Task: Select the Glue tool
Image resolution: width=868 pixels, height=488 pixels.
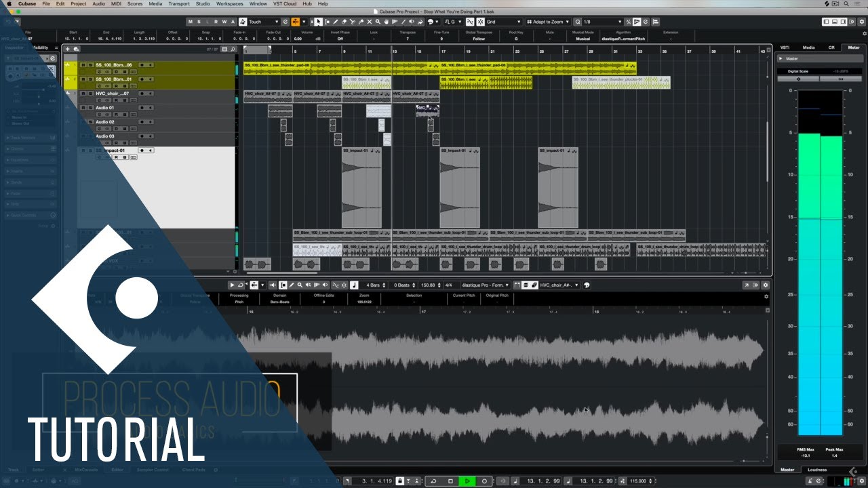Action: 361,22
